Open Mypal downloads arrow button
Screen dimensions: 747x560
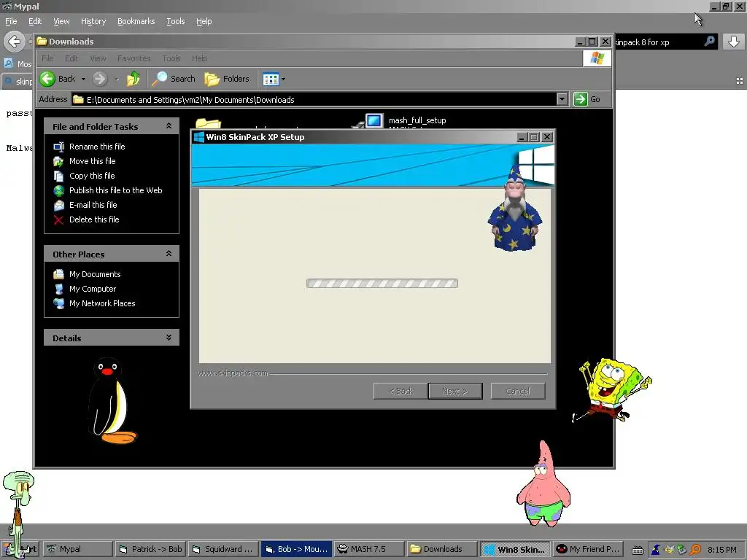734,42
